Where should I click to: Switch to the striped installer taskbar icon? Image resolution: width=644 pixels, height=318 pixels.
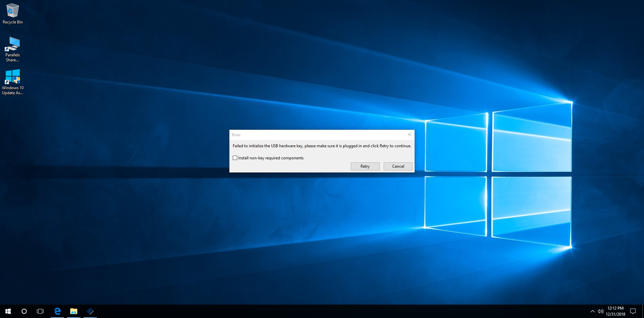coord(90,311)
